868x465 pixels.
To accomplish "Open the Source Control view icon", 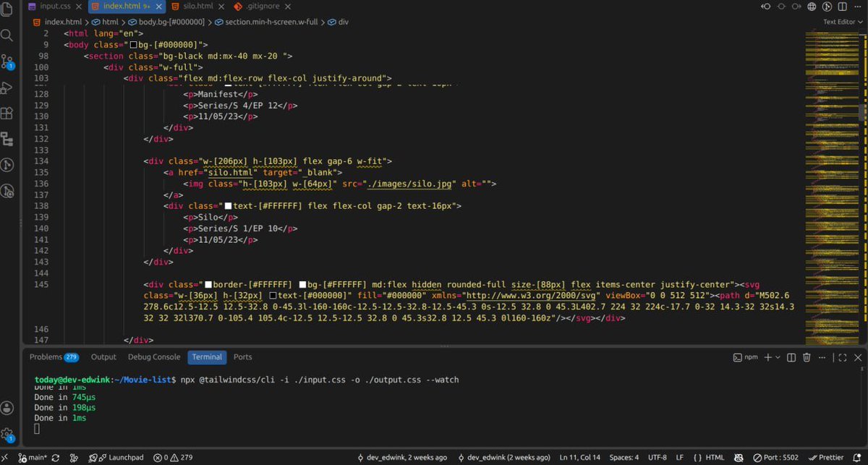I will pos(7,61).
